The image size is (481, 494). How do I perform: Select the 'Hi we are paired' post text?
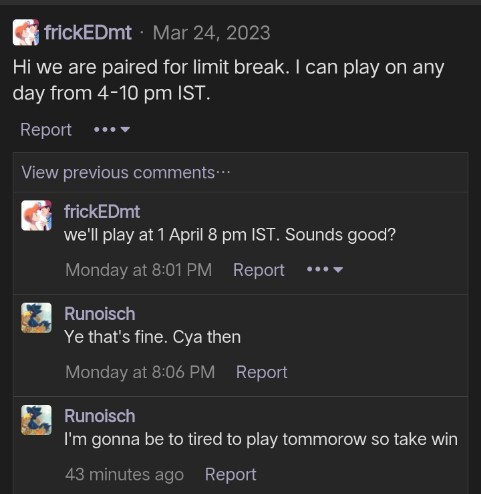228,80
